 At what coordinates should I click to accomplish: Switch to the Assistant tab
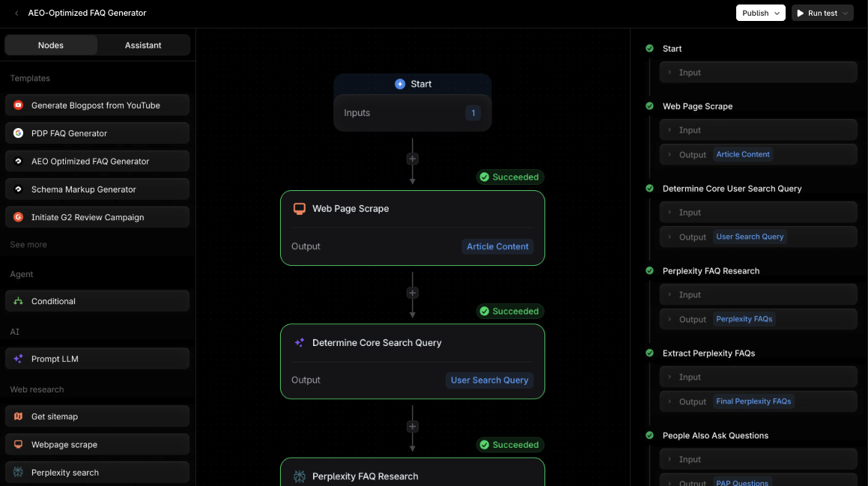[143, 45]
